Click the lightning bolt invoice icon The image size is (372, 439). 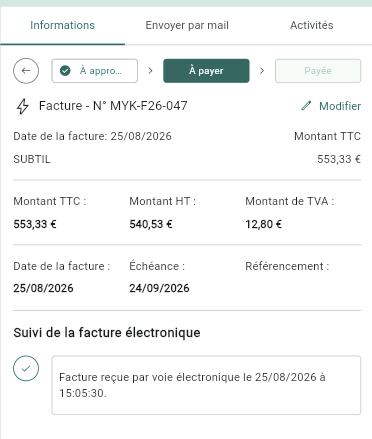click(23, 106)
